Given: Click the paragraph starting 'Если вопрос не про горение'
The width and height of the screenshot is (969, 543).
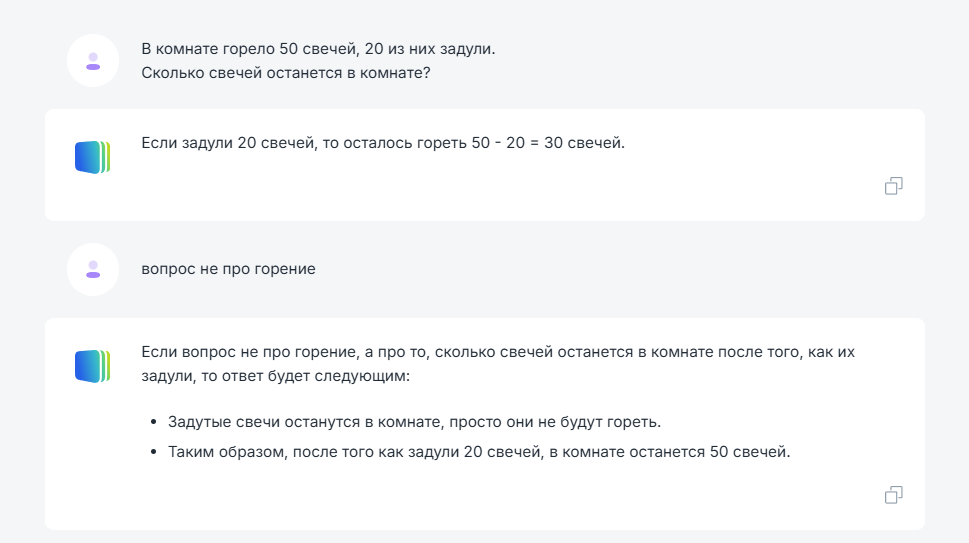Looking at the screenshot, I should [498, 364].
